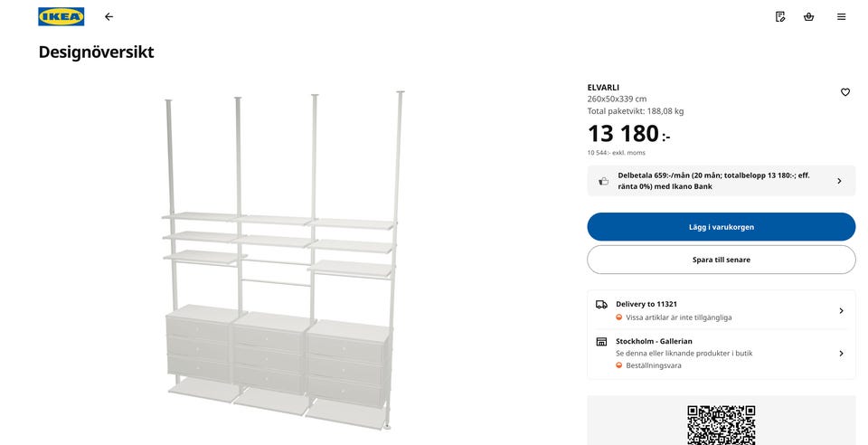Expand the Delbetala financing chevron
This screenshot has width=868, height=445.
[839, 181]
